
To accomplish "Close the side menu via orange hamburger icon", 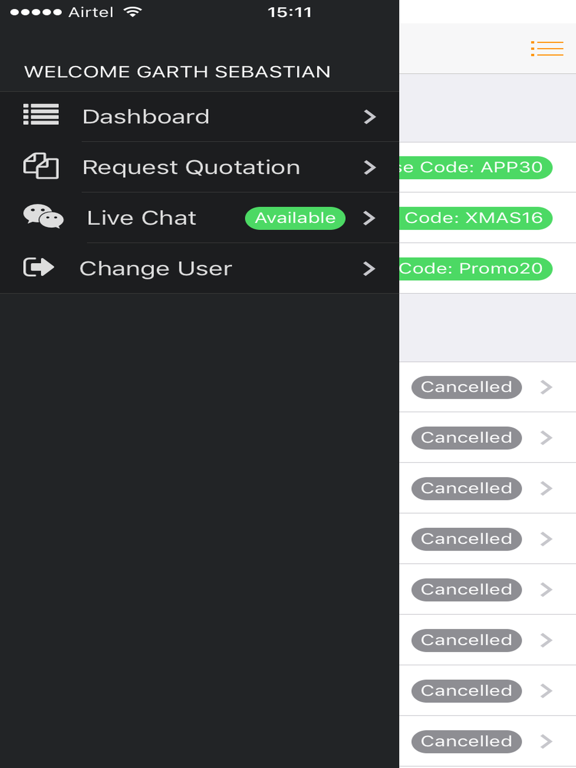I will (547, 48).
